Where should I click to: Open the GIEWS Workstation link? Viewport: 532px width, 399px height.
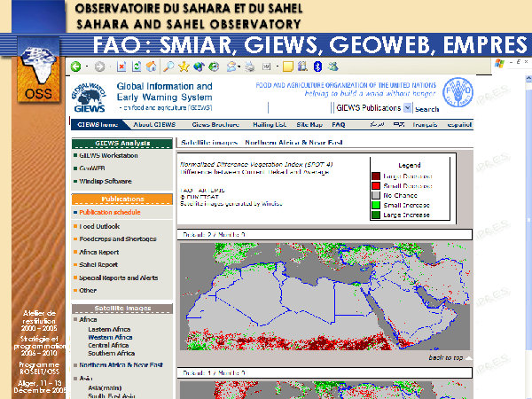pyautogui.click(x=108, y=155)
